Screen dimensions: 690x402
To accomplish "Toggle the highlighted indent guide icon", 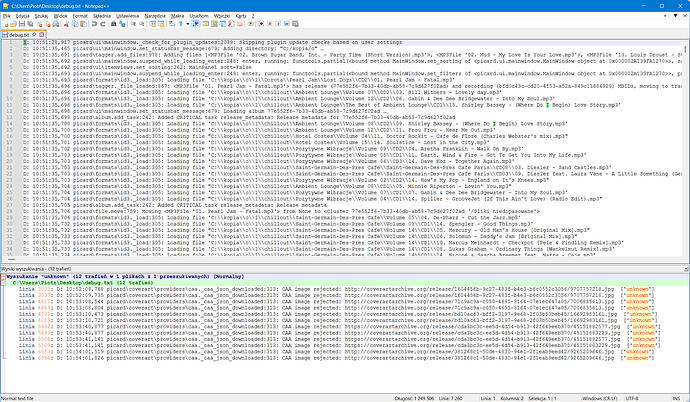I will pyautogui.click(x=196, y=24).
